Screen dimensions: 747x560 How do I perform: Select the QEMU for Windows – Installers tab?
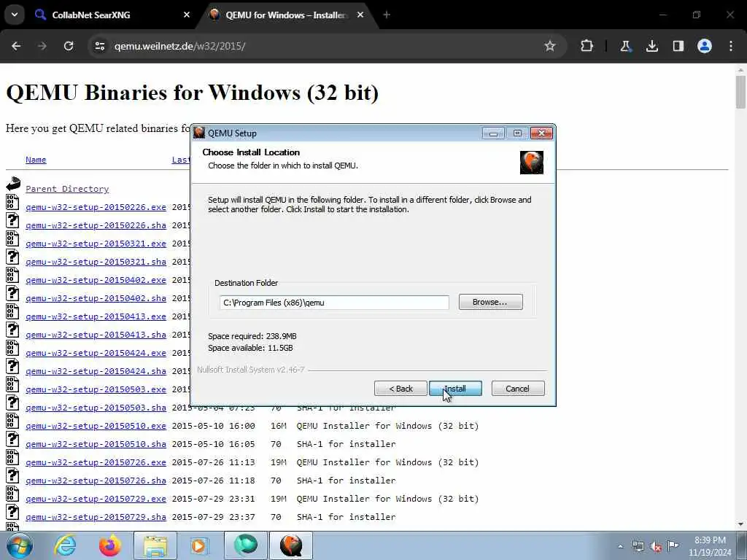pos(286,15)
